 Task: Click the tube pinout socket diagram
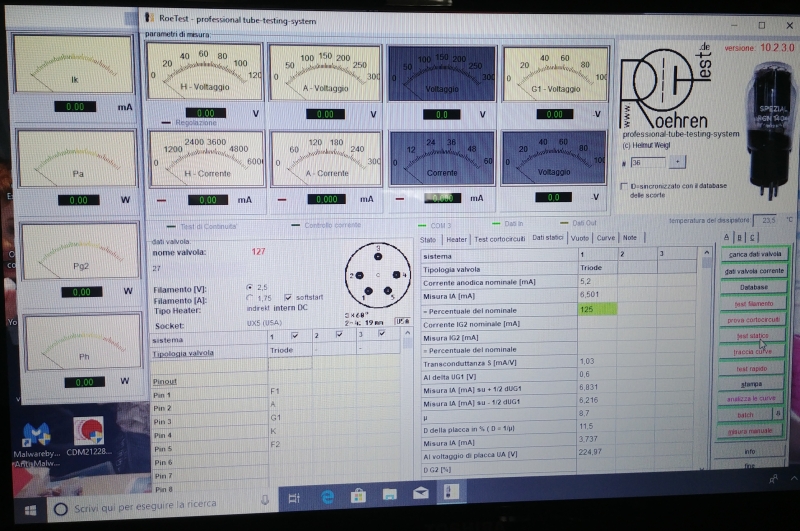coord(378,274)
